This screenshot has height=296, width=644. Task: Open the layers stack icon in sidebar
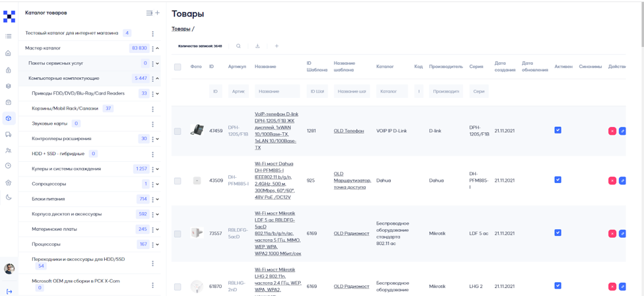8,87
